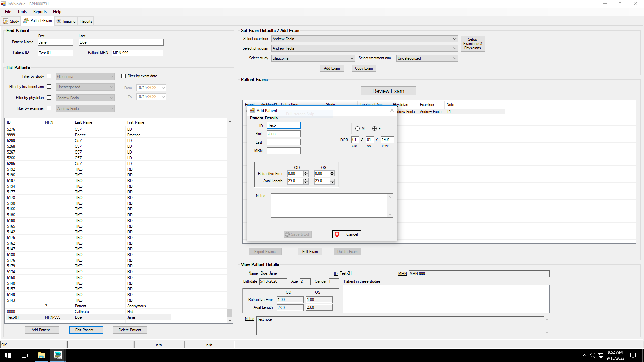
Task: Click the Windows Start icon
Action: [x=8, y=355]
